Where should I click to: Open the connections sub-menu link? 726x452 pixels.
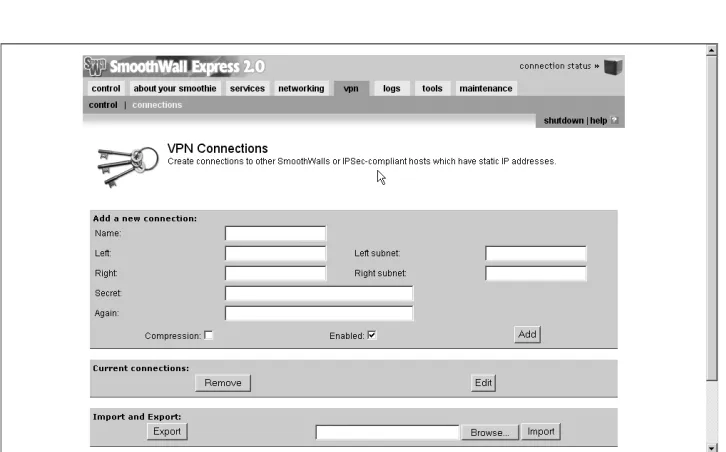(157, 105)
